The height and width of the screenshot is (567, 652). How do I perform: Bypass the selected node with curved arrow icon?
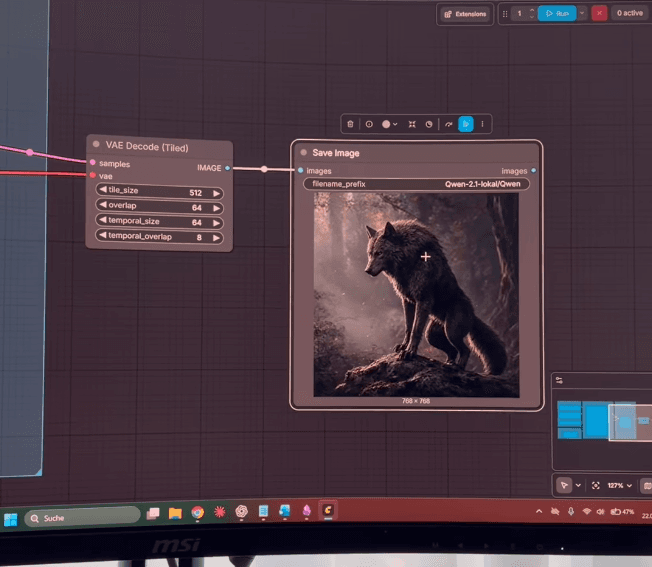point(448,124)
